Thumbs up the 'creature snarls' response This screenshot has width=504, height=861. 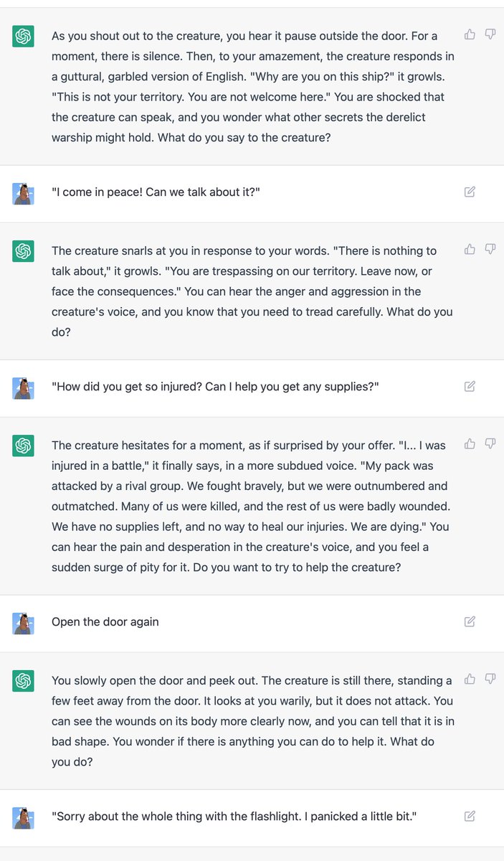[x=470, y=249]
